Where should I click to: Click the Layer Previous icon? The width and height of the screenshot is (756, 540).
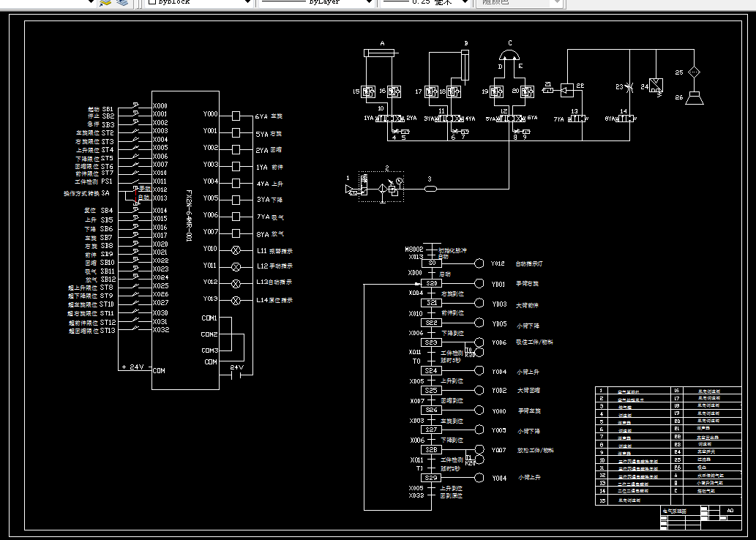coord(122,2)
